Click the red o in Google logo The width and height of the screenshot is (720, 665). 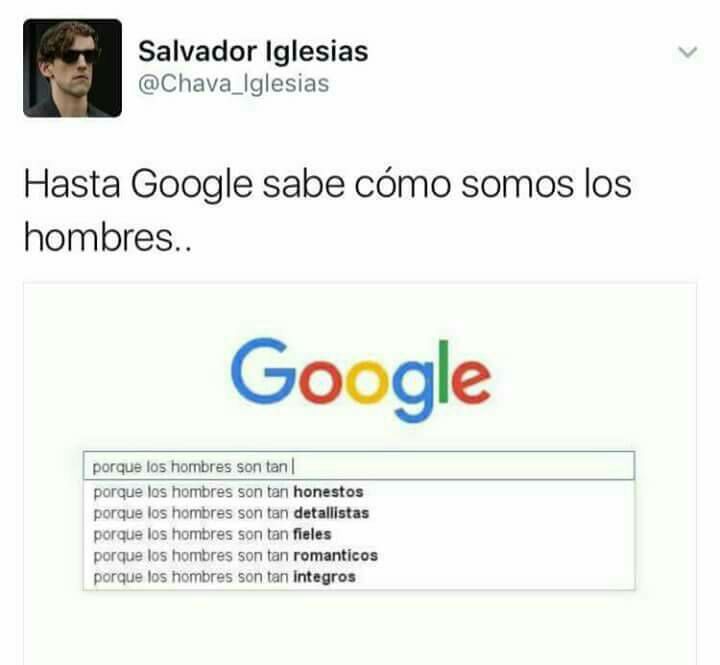[321, 381]
